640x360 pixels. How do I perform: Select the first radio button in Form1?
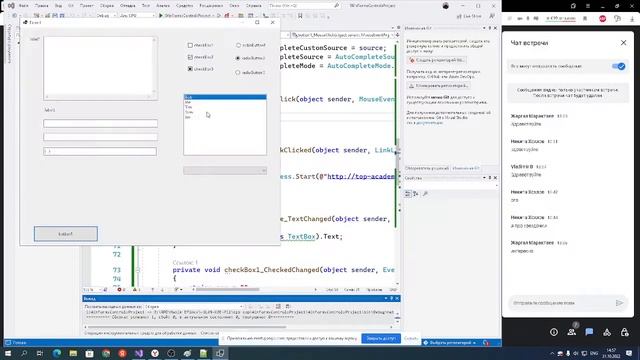click(238, 45)
